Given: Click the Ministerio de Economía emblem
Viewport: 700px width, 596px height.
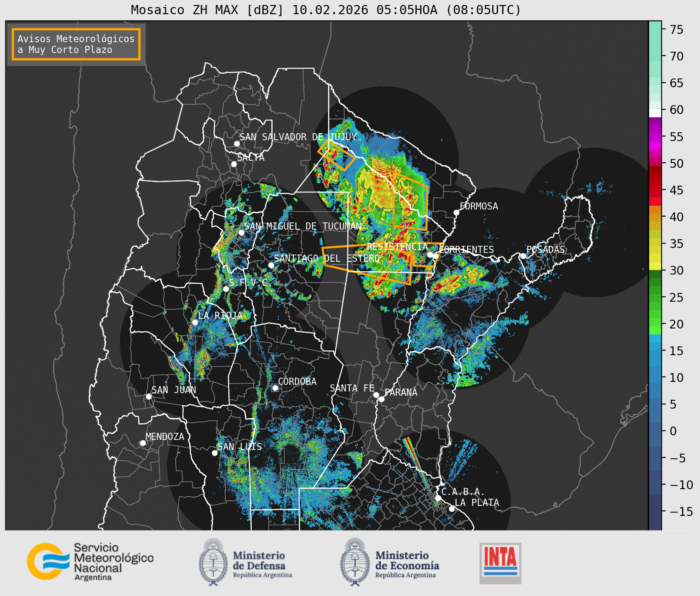Looking at the screenshot, I should point(356,562).
